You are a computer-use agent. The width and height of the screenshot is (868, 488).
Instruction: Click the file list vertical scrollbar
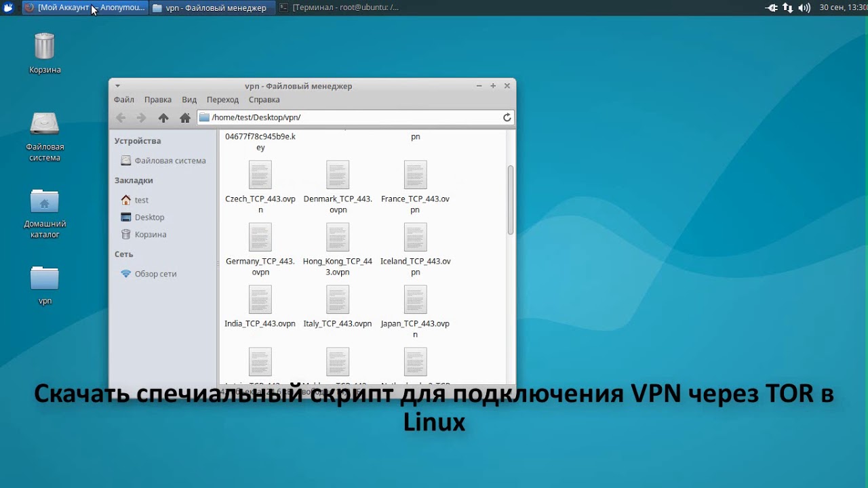510,200
